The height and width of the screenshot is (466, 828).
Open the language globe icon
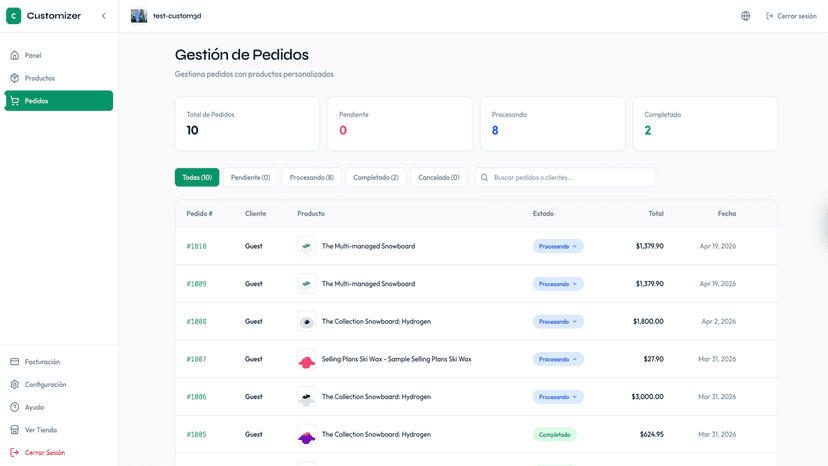(x=746, y=16)
